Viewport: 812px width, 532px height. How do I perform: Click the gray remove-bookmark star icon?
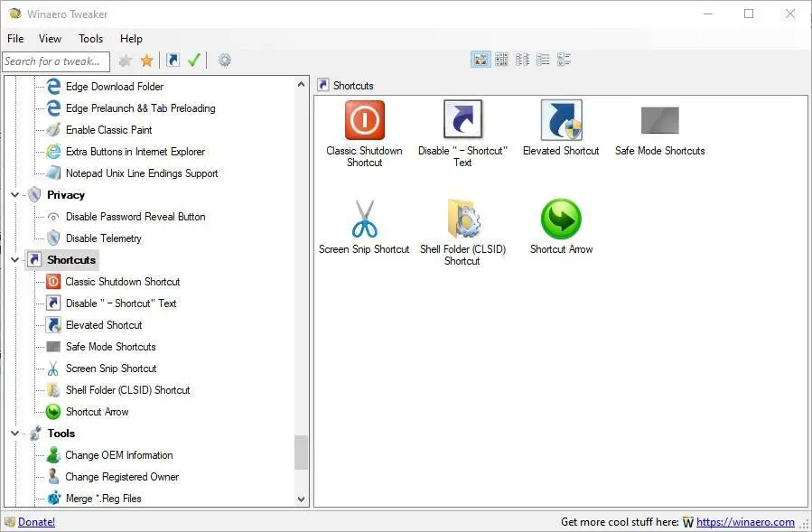[x=126, y=61]
